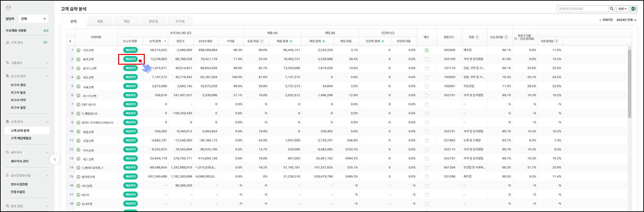Viewport: 644px width, 212px height.
Task: Switch to the 매출 tab
Action: click(x=100, y=21)
